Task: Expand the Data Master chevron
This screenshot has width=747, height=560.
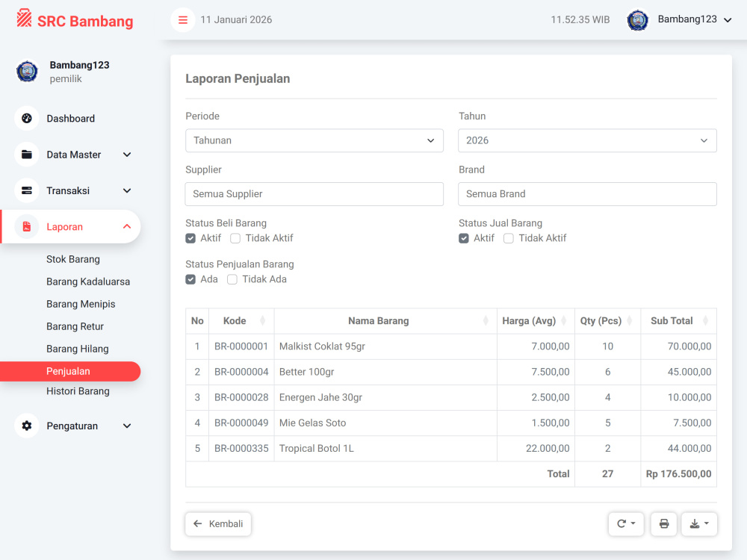Action: coord(127,155)
